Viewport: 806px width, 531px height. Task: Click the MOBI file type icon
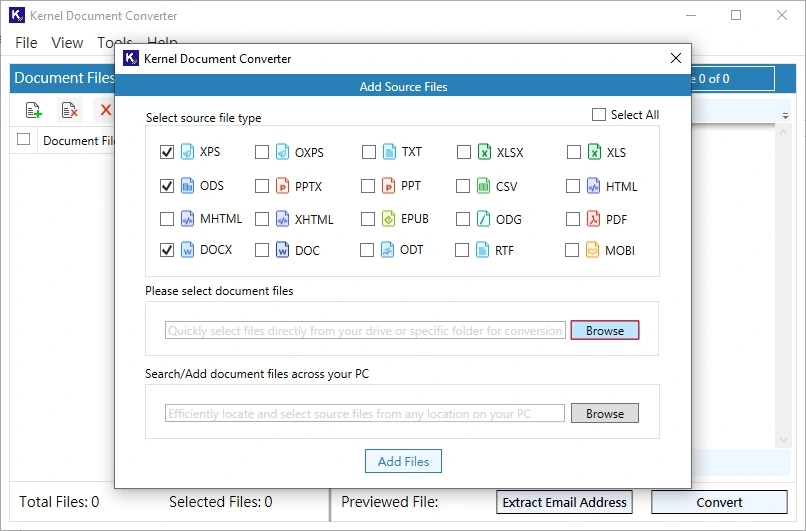pos(592,250)
